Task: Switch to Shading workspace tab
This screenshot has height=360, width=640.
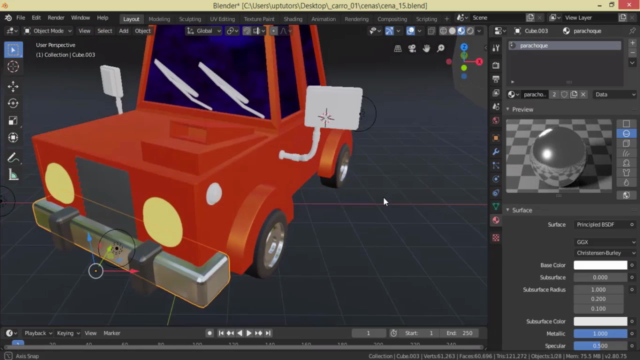Action: coord(293,19)
